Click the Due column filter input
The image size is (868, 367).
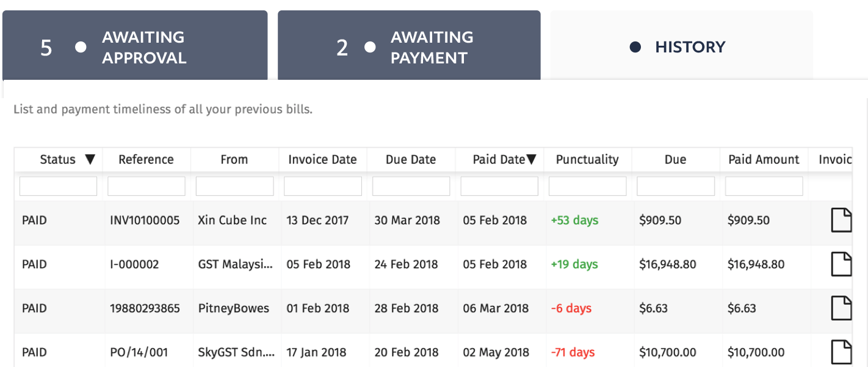pyautogui.click(x=676, y=186)
